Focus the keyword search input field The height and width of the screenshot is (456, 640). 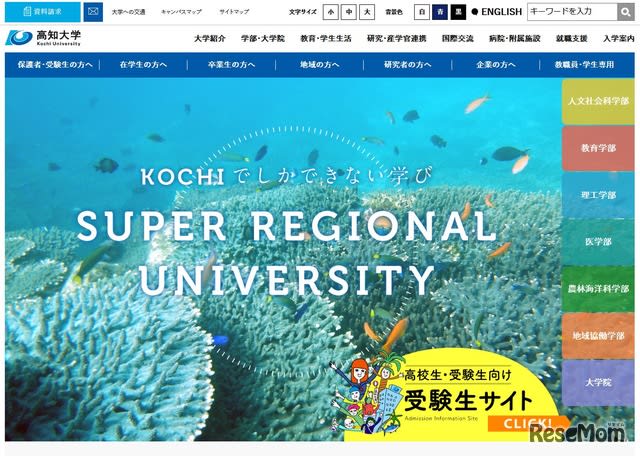(572, 12)
